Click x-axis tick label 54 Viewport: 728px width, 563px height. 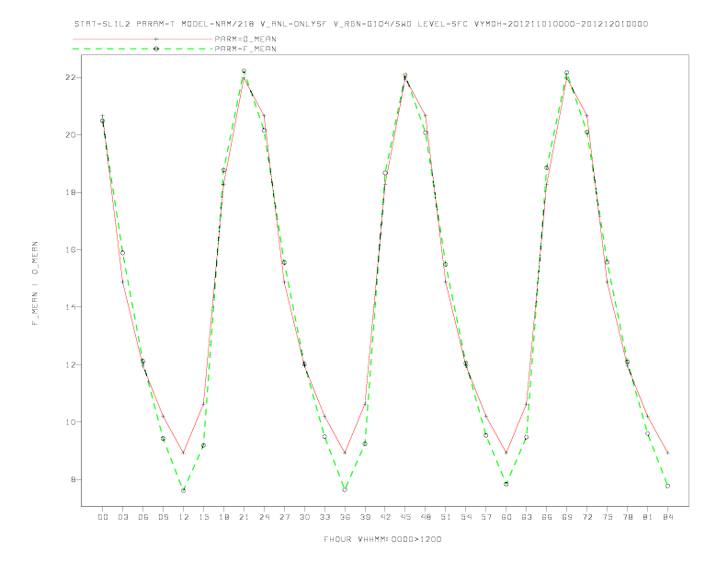pos(466,517)
